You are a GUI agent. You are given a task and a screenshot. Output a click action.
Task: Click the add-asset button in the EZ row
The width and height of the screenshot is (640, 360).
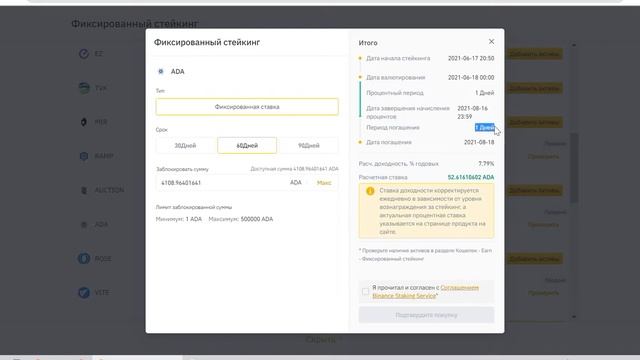click(x=534, y=54)
